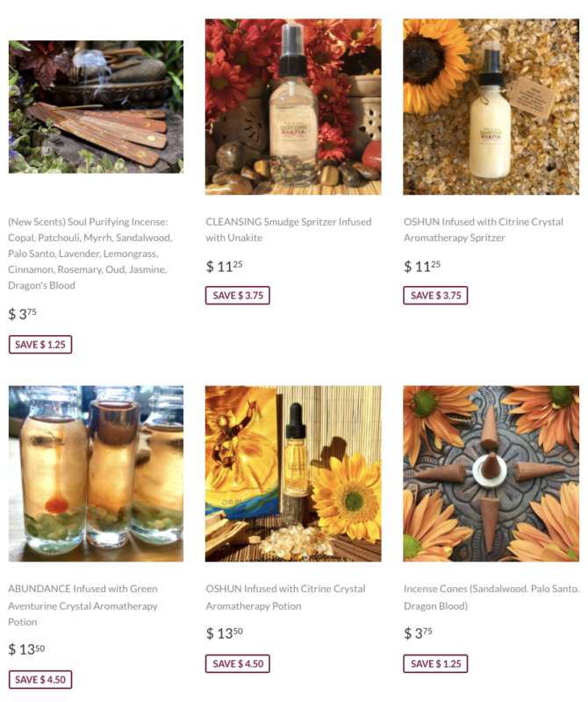Open the Soul Purifying Incense product image
The height and width of the screenshot is (702, 588).
(x=96, y=106)
